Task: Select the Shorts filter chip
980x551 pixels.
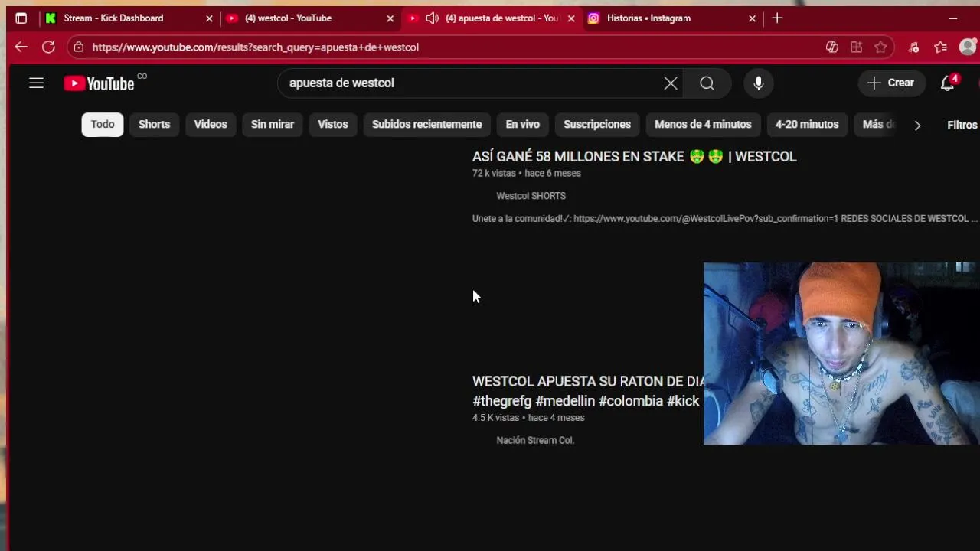Action: [x=154, y=124]
